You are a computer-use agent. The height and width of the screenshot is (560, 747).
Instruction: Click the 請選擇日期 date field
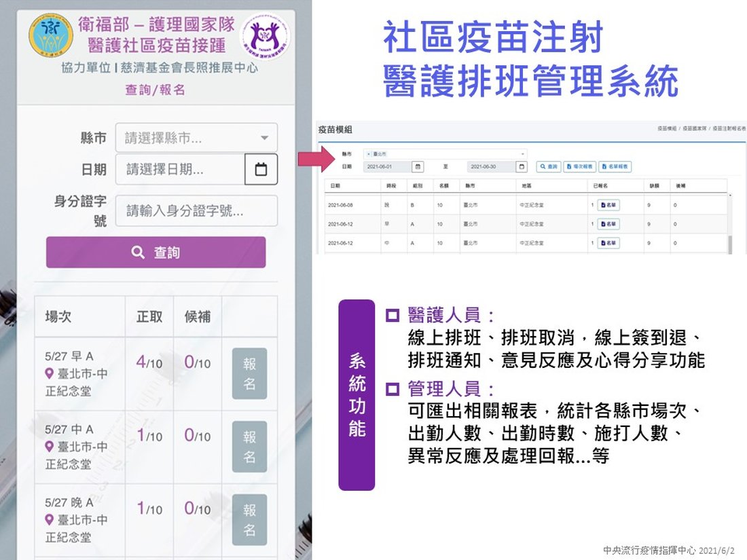pyautogui.click(x=180, y=170)
